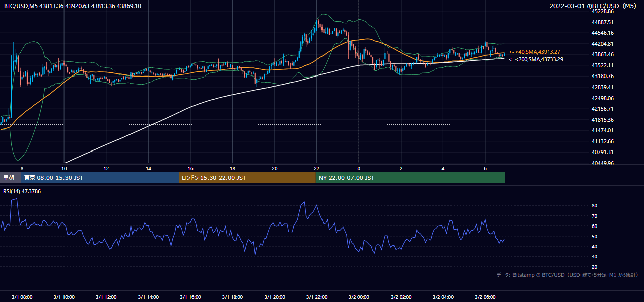Viewport: 644px width, 302px height.
Task: Click the price axis label 42839.41
Action: coord(602,87)
